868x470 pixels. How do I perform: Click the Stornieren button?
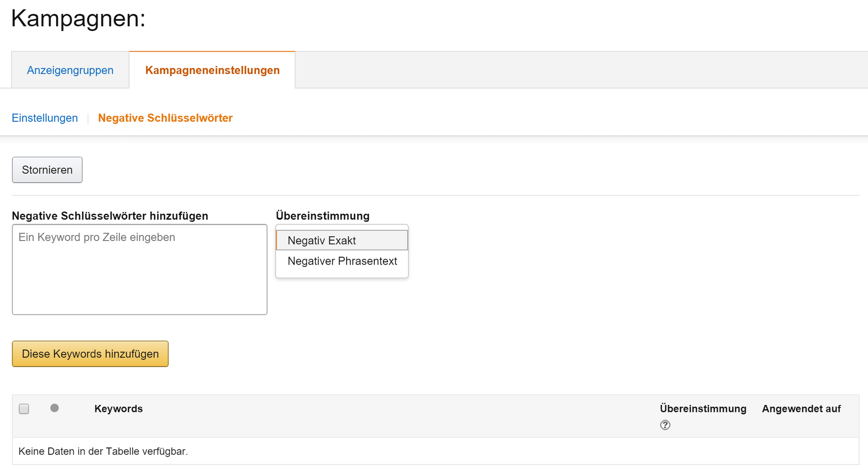(47, 170)
